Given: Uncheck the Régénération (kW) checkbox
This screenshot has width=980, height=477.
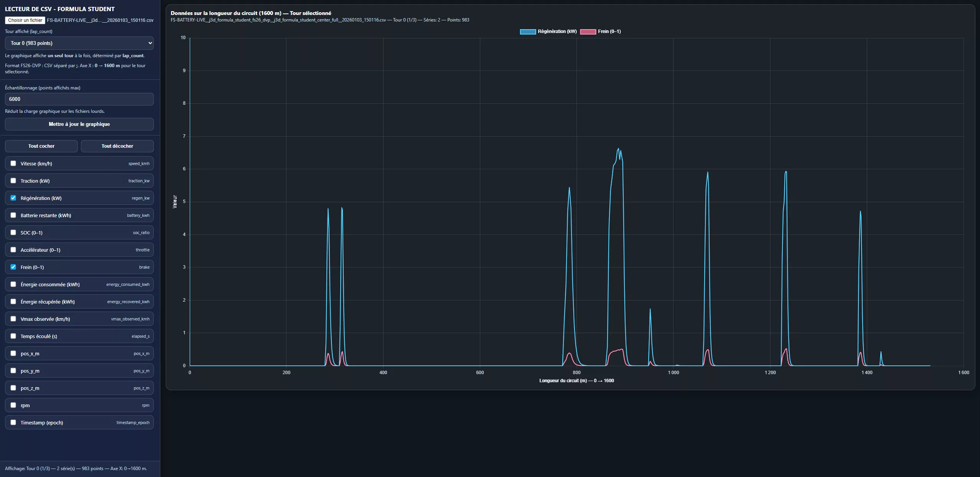Looking at the screenshot, I should (13, 198).
